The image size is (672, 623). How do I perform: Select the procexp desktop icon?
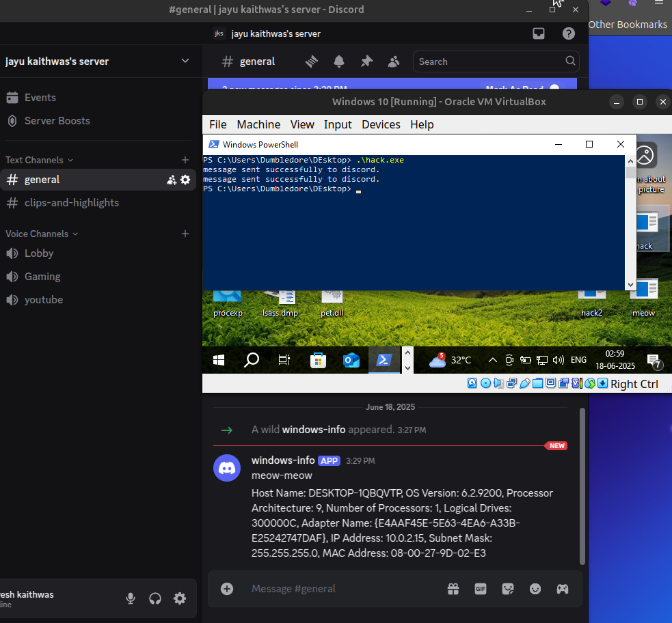(228, 303)
